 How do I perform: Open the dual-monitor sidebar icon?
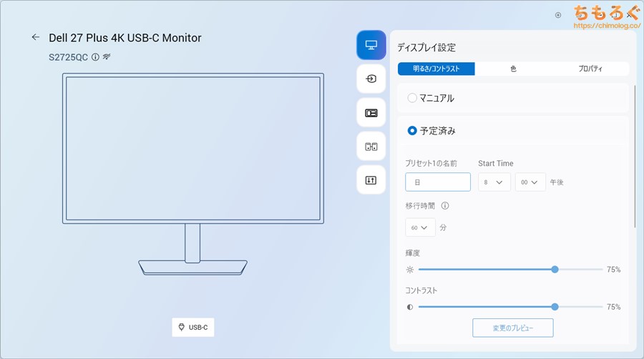[371, 147]
